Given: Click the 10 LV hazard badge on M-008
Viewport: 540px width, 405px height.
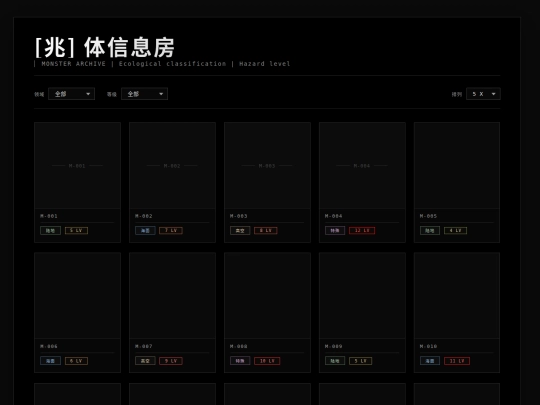Looking at the screenshot, I should click(x=267, y=361).
